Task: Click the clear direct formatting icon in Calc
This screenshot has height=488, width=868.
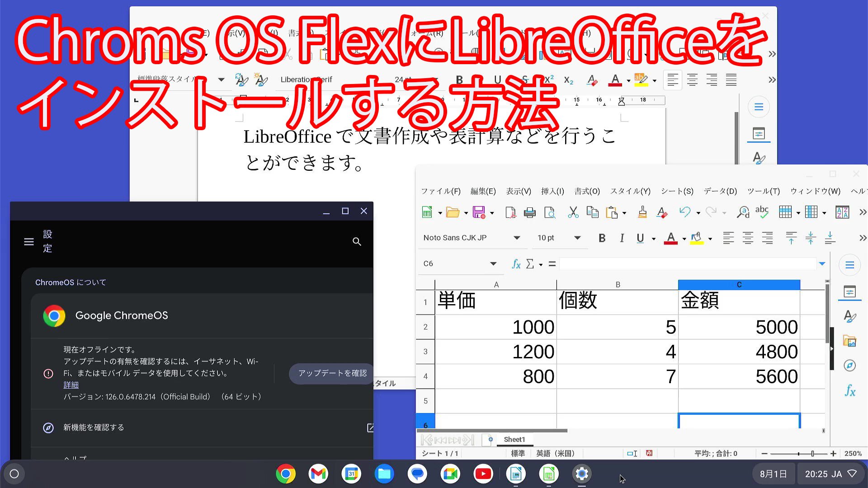Action: point(662,212)
